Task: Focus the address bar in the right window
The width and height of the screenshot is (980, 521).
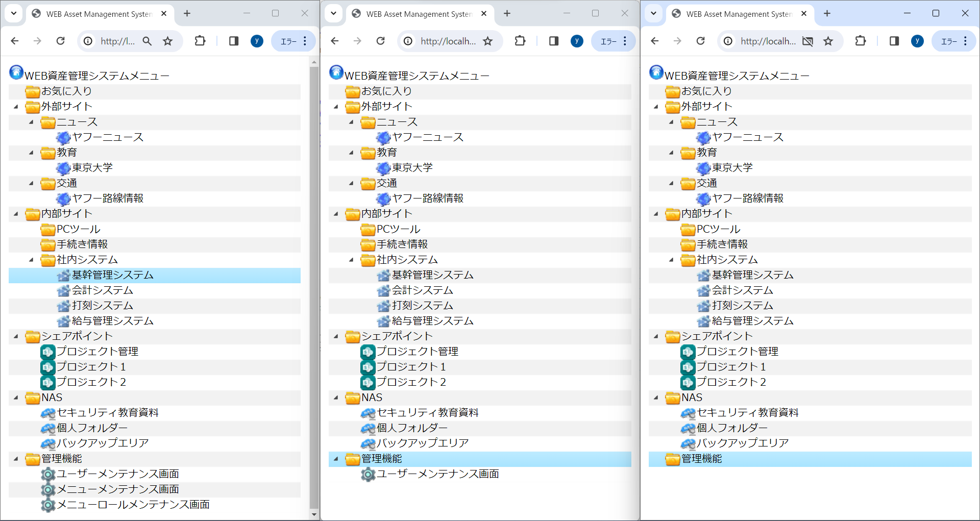Action: coord(768,41)
